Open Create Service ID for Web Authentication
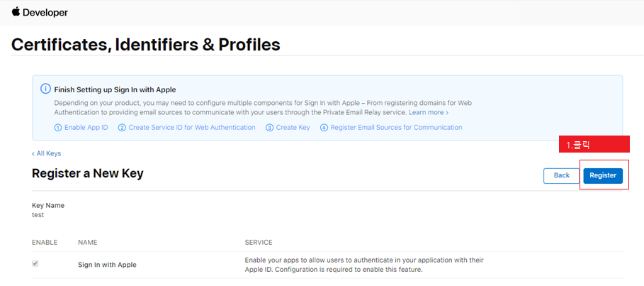This screenshot has width=644, height=286. [x=187, y=128]
